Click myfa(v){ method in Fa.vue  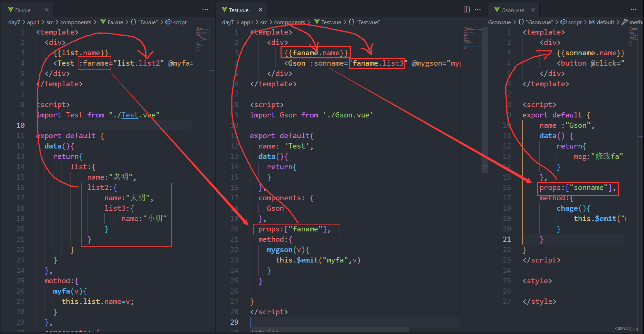point(70,291)
